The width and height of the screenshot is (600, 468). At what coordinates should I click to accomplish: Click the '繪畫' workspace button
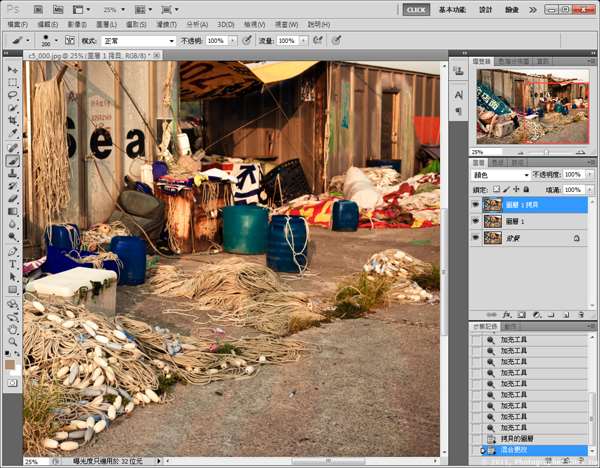[x=512, y=10]
